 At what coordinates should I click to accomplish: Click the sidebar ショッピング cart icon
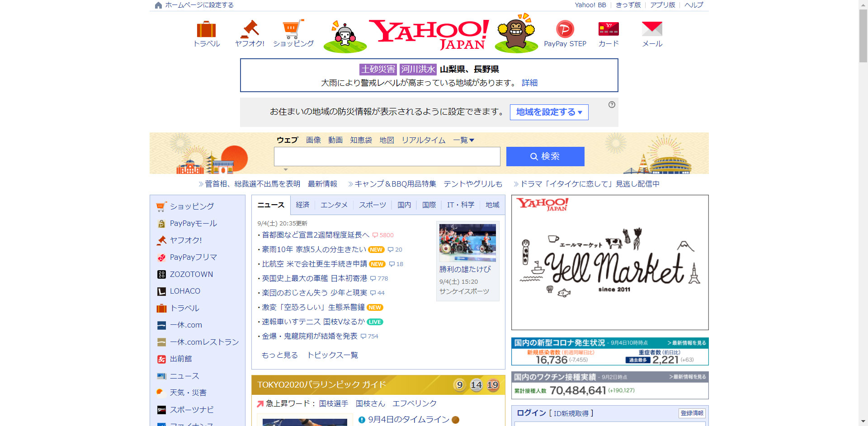pos(161,206)
